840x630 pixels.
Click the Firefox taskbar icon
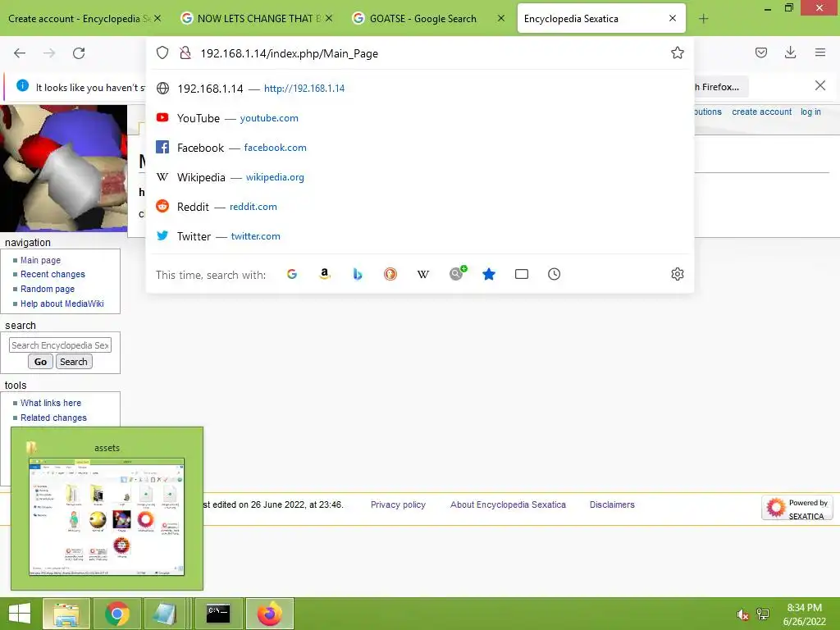click(269, 614)
